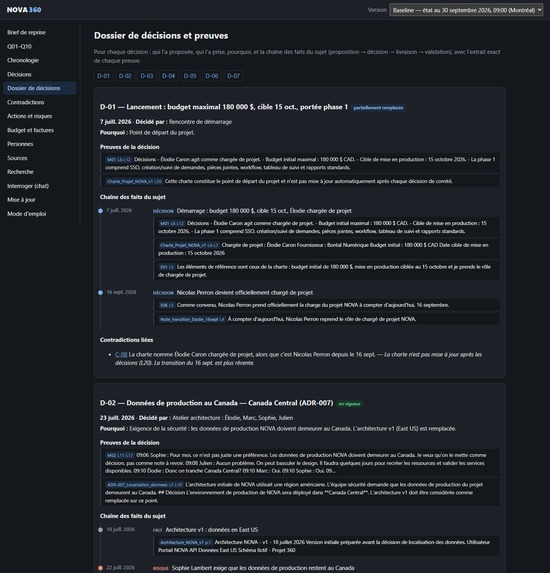Screen dimensions: 550x573
Task: Open Brief de reprise in sidebar
Action: pyautogui.click(x=40, y=33)
